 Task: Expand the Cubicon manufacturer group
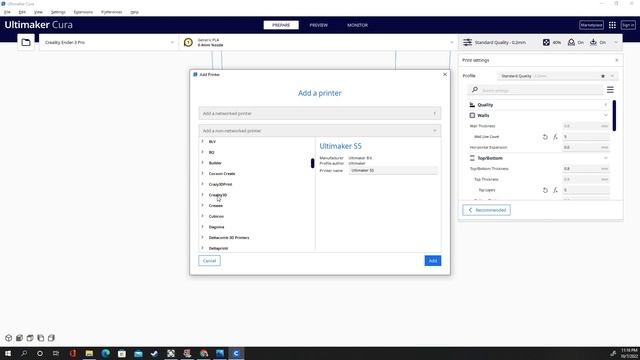point(202,216)
